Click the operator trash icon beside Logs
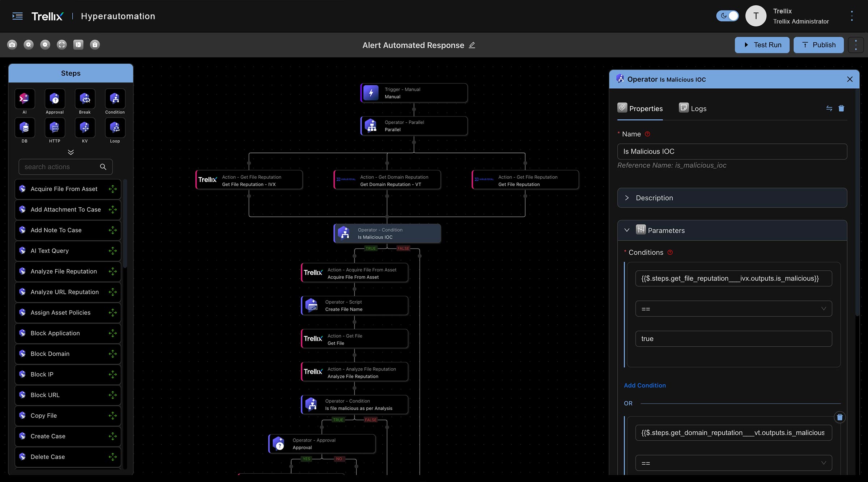The height and width of the screenshot is (482, 868). pyautogui.click(x=841, y=108)
